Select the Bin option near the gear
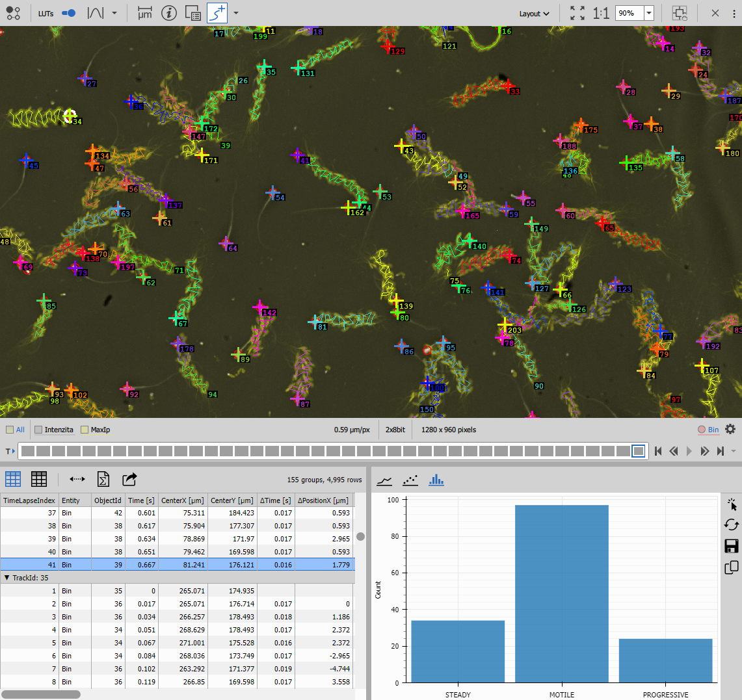 [x=708, y=430]
